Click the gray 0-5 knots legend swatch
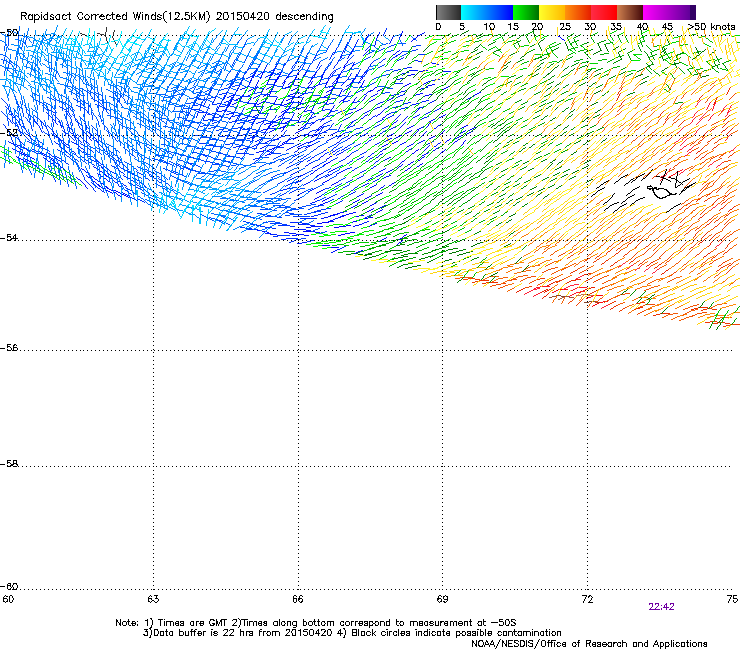 (x=448, y=12)
